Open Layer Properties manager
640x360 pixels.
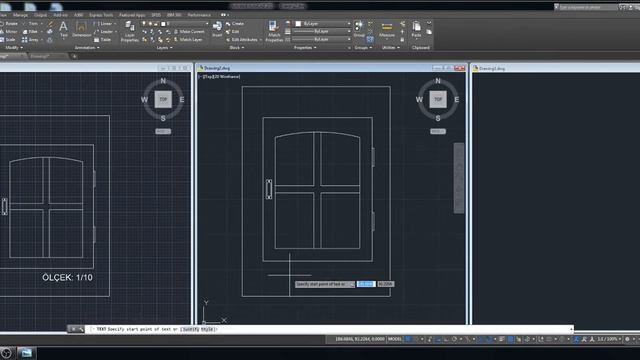pyautogui.click(x=130, y=32)
